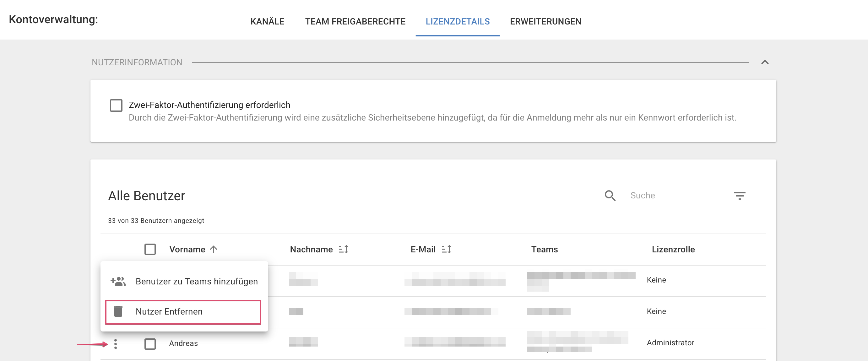Click the Teams column header
Image resolution: width=868 pixels, height=361 pixels.
click(545, 250)
